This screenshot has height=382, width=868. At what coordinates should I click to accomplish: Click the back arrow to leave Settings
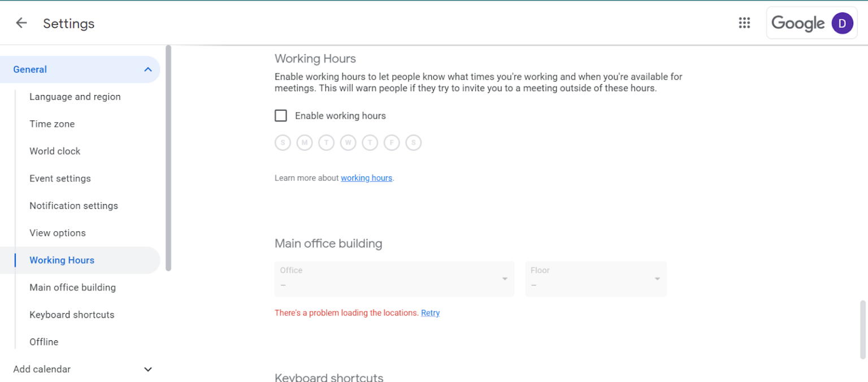coord(20,23)
